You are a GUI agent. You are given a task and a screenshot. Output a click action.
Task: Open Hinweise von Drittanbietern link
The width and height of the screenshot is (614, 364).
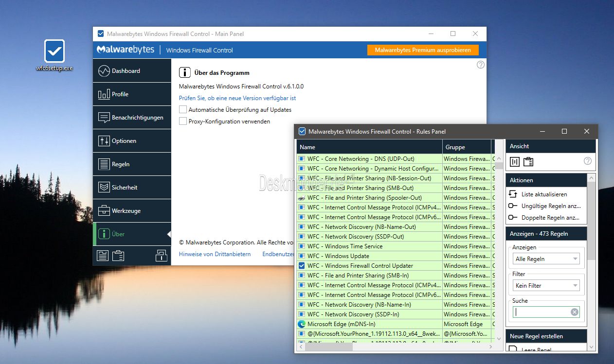215,254
